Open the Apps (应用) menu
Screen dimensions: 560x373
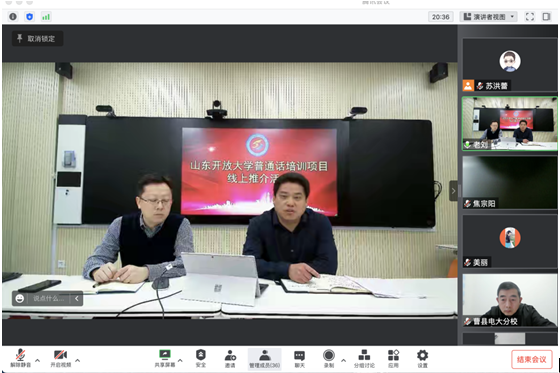[393, 358]
